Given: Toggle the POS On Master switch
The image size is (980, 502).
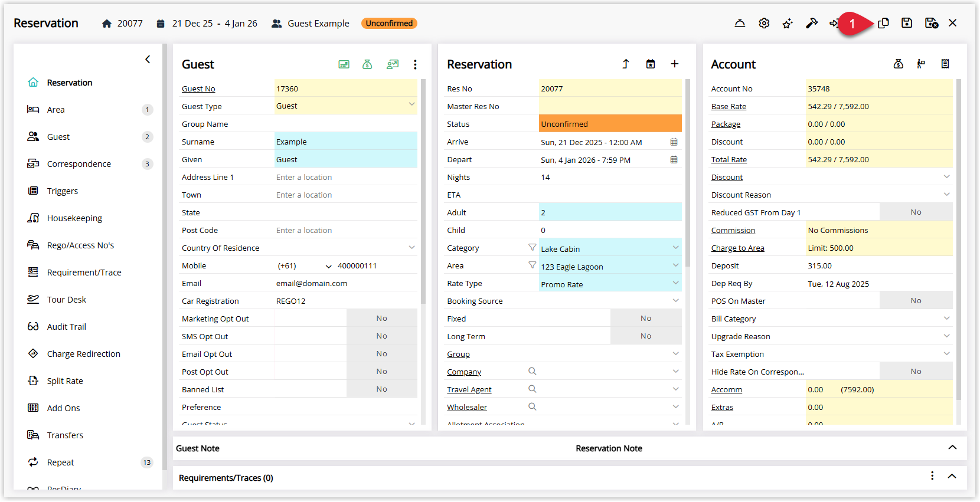Looking at the screenshot, I should 916,301.
